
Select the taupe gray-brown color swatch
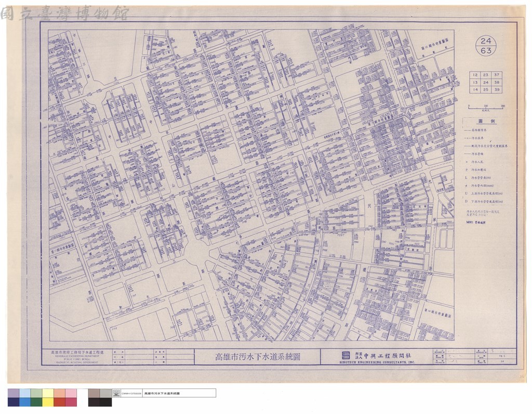point(94,393)
